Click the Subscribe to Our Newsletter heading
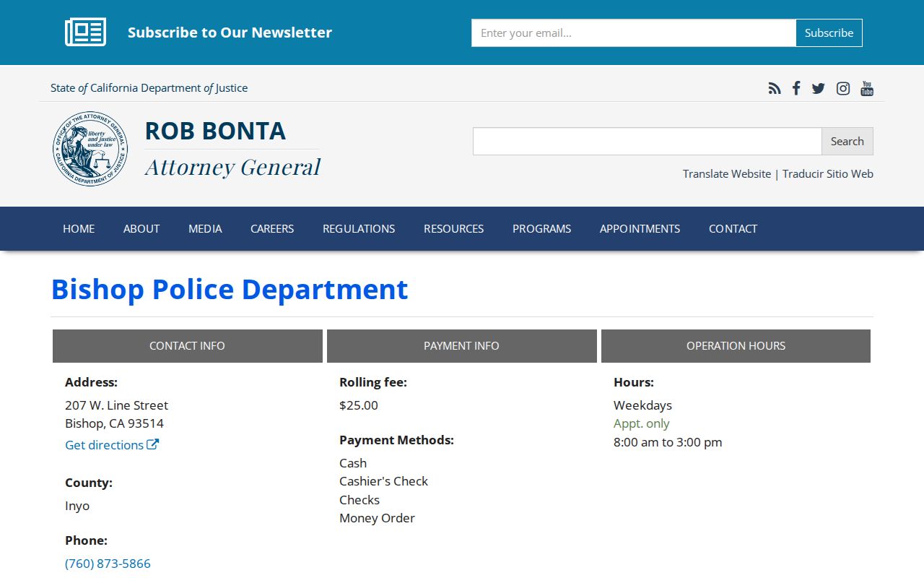The image size is (924, 578). tap(230, 33)
